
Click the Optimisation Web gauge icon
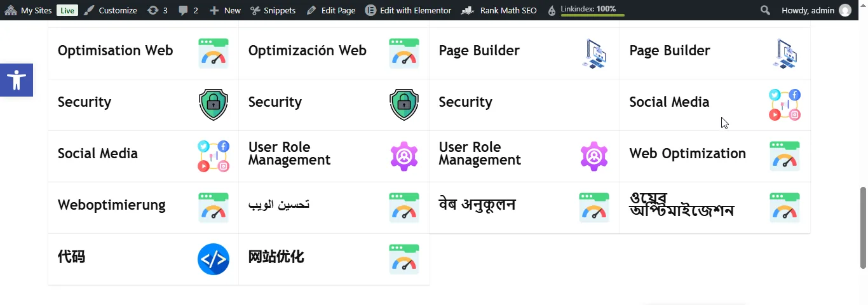(x=214, y=53)
